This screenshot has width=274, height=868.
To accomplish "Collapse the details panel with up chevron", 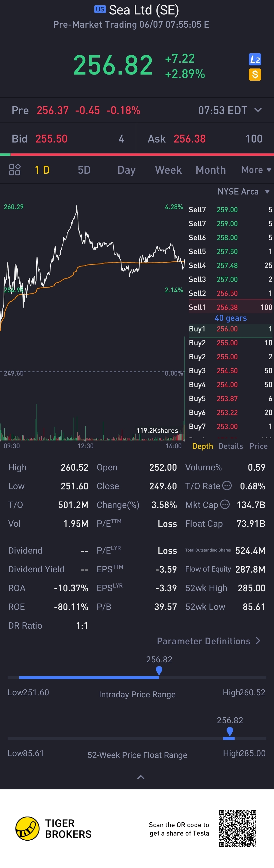I will coord(141,777).
